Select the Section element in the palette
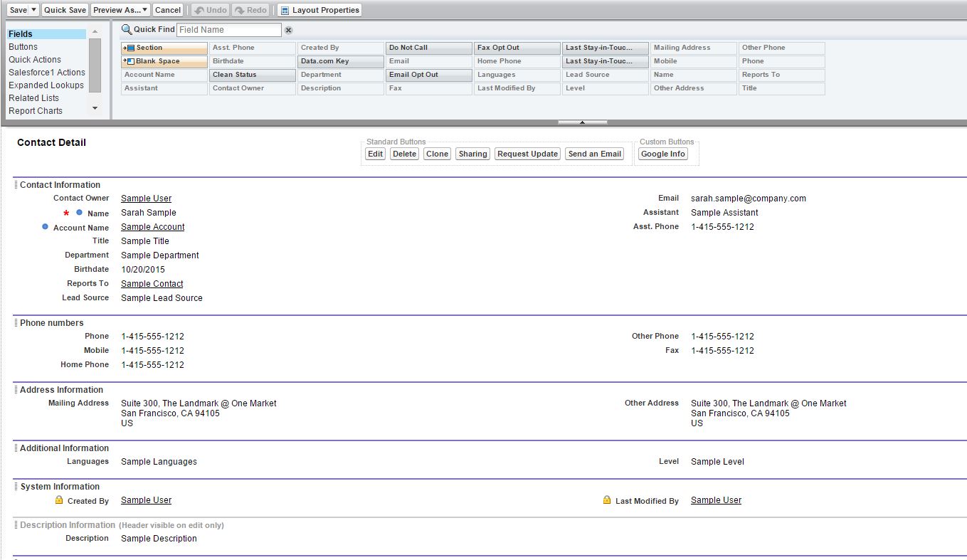This screenshot has width=967, height=560. click(164, 48)
